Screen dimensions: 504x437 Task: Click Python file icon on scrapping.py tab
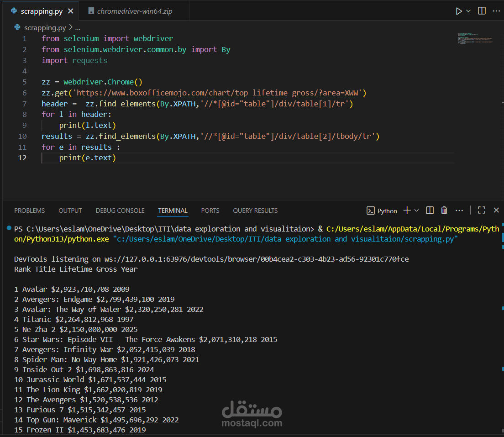pyautogui.click(x=14, y=11)
